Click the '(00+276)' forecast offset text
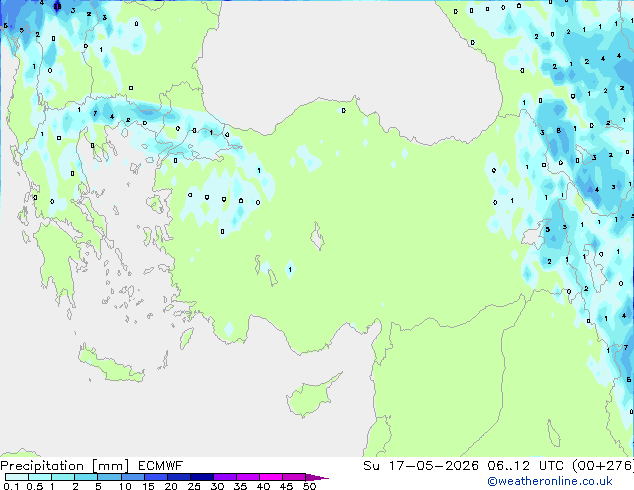The height and width of the screenshot is (490, 634). (603, 466)
